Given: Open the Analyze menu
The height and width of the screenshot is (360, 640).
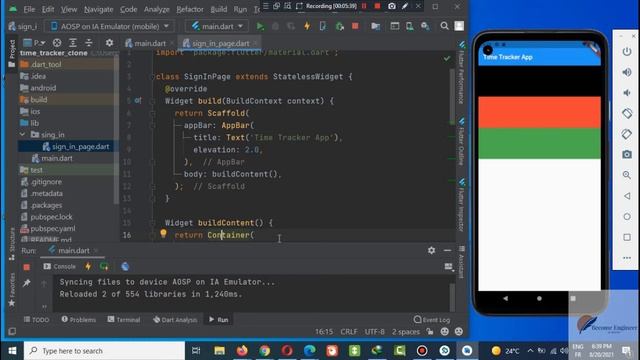Looking at the screenshot, I should coord(157,9).
